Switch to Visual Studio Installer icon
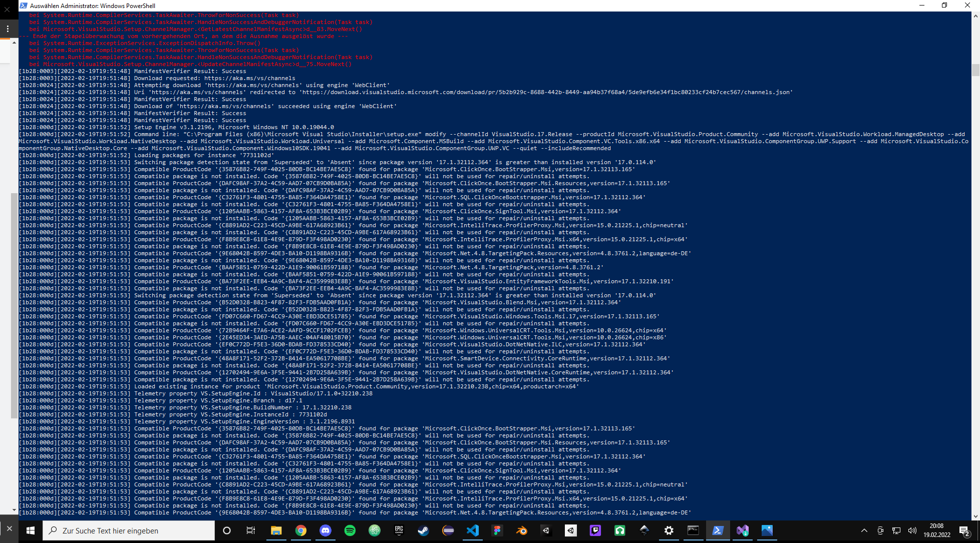The height and width of the screenshot is (543, 980). pyautogui.click(x=742, y=530)
